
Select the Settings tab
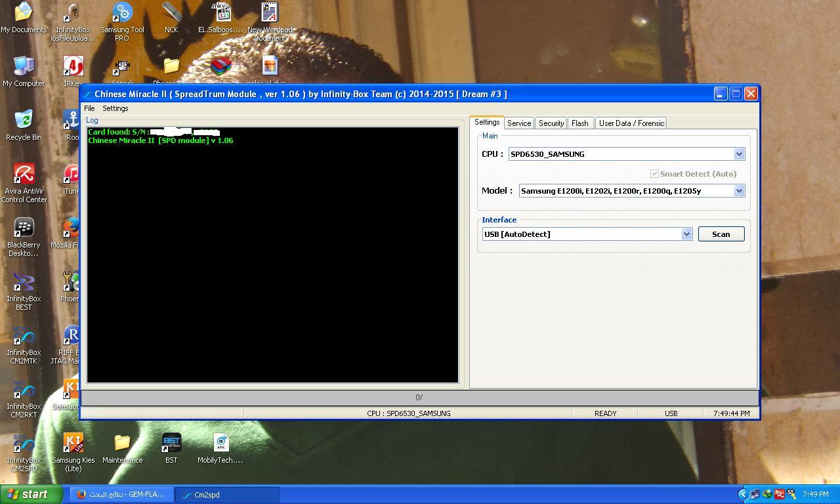(x=487, y=122)
